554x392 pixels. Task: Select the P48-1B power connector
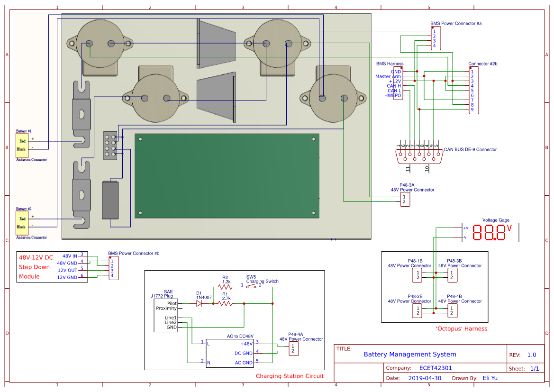417,275
